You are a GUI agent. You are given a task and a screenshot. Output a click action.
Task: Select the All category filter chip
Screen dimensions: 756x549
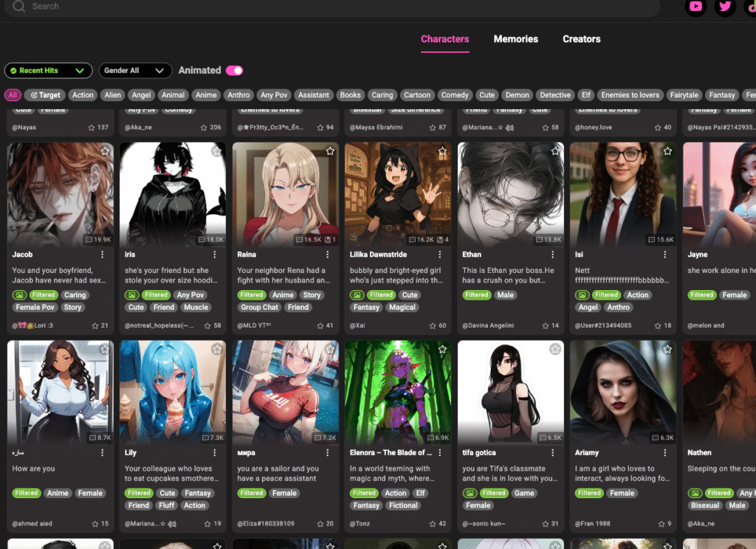tap(13, 95)
